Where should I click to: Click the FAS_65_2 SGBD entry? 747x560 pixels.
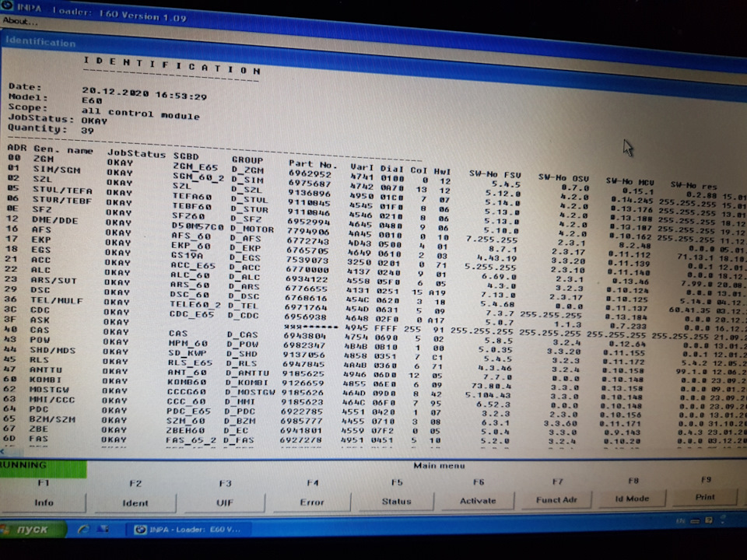191,440
